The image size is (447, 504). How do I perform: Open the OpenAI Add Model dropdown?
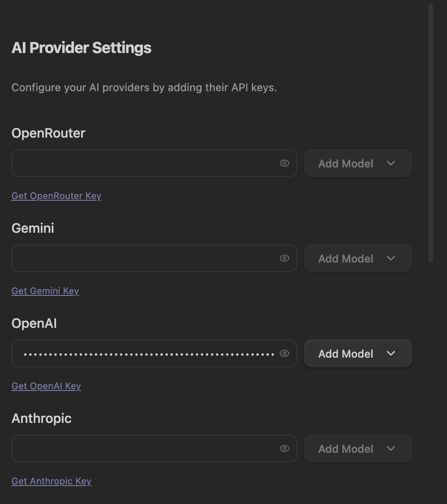tap(346, 354)
